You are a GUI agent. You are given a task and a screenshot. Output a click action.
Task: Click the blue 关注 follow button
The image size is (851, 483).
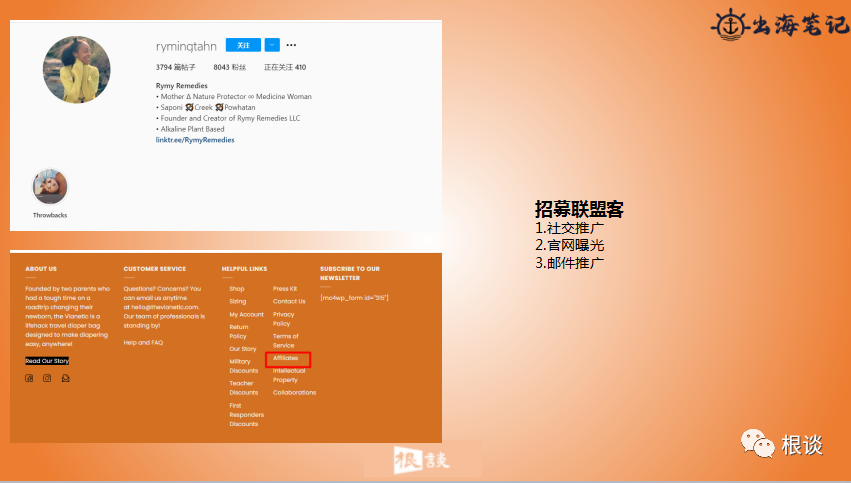[243, 45]
